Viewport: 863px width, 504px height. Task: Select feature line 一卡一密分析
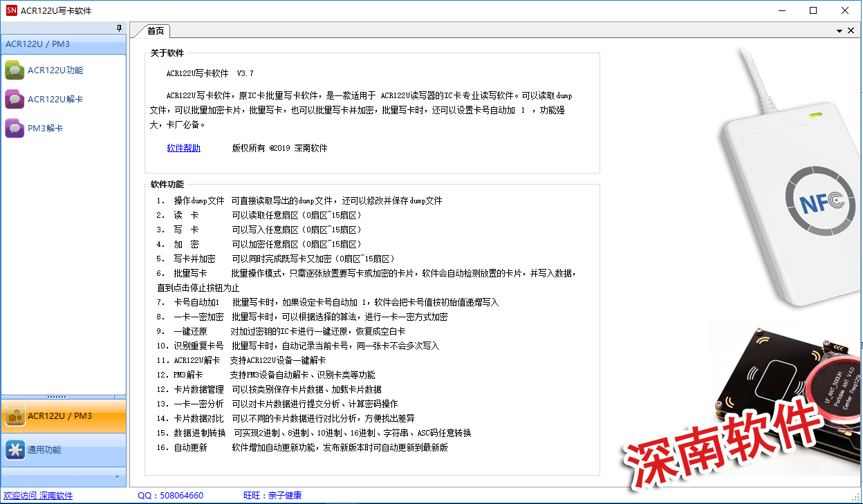pos(277,404)
